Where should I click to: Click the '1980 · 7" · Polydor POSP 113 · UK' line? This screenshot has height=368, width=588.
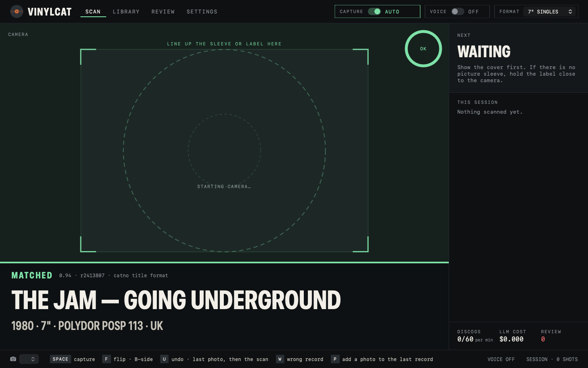point(87,326)
